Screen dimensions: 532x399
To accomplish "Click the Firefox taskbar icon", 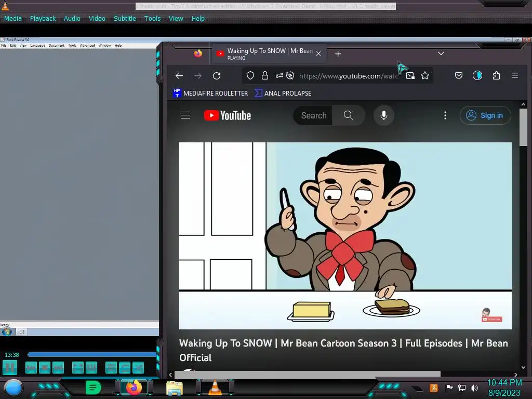I will coord(134,388).
